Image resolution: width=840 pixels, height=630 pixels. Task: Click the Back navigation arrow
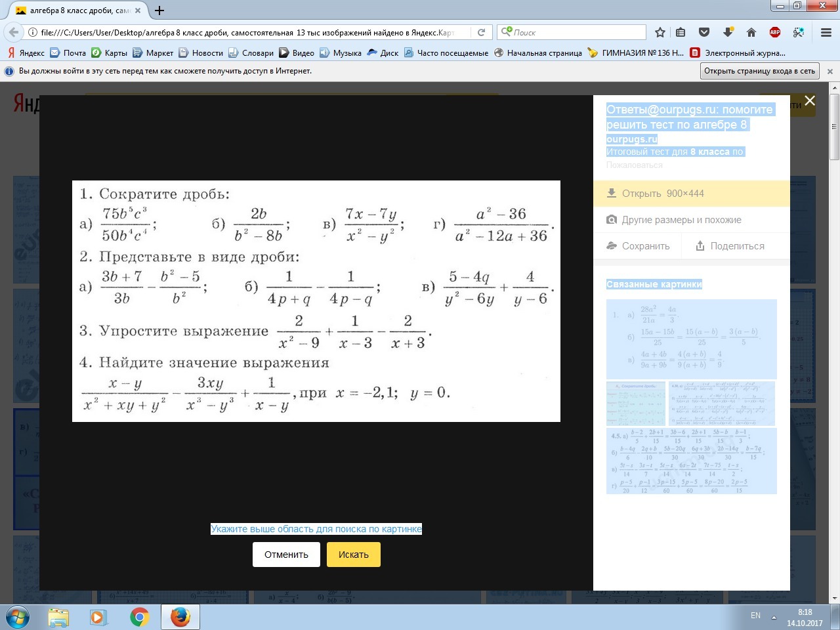tap(13, 31)
